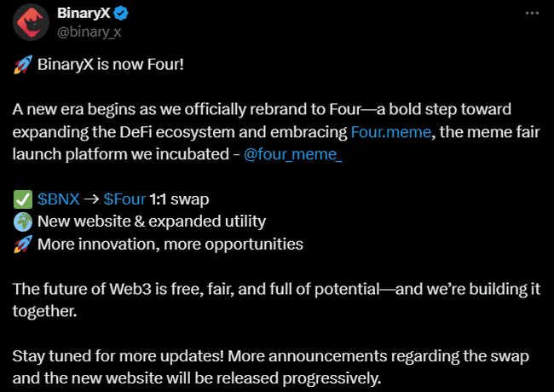
Task: Click the 'New website & expanded utility' line
Action: pyautogui.click(x=152, y=222)
